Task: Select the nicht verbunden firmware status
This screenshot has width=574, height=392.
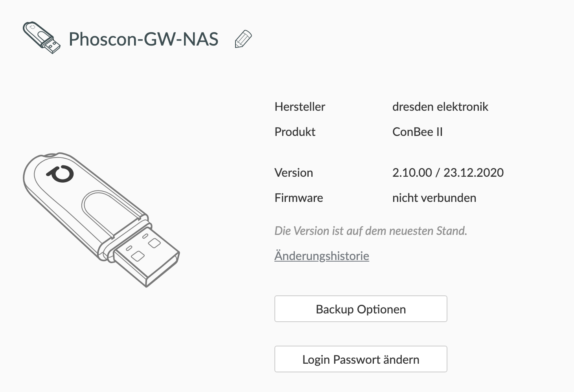Action: tap(434, 198)
